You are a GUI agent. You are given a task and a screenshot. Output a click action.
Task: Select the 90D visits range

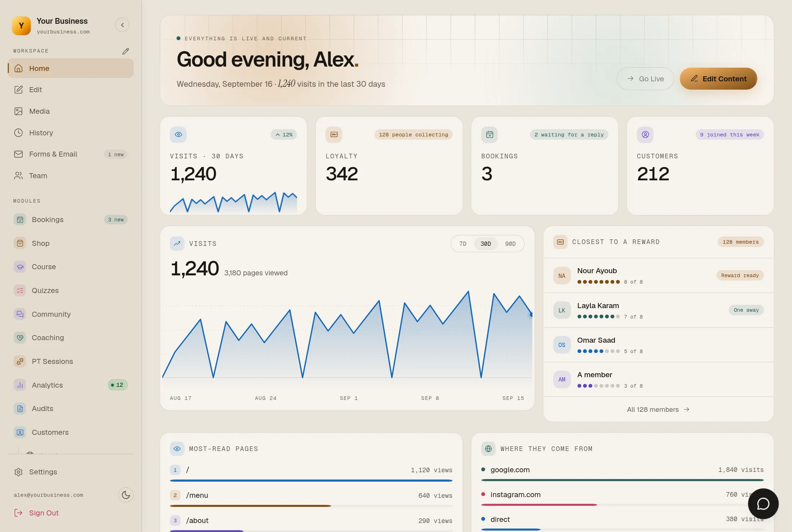click(x=510, y=244)
